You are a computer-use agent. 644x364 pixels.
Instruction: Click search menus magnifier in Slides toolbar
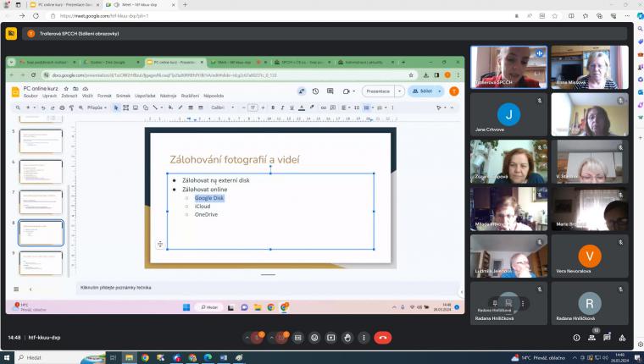pyautogui.click(x=18, y=108)
